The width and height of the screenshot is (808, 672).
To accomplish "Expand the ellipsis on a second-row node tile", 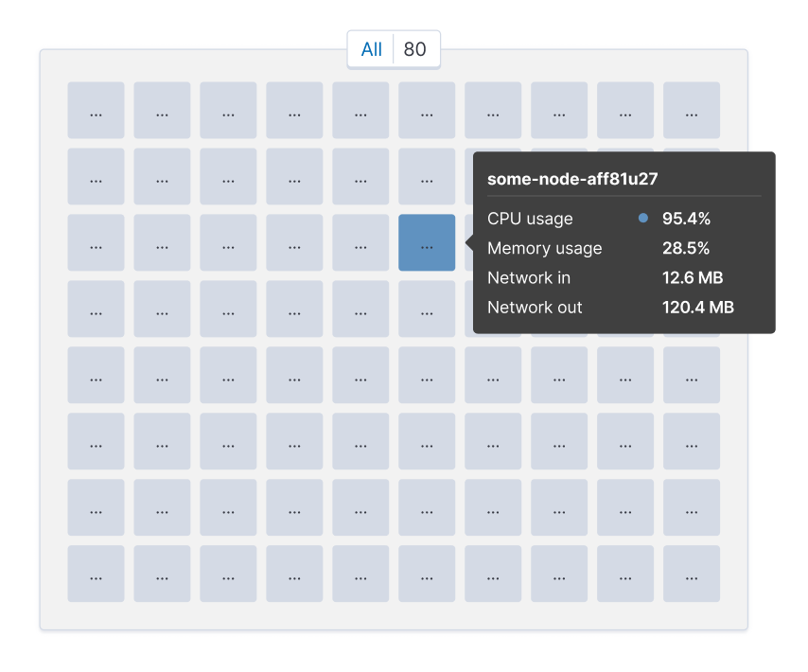I will coord(228,177).
